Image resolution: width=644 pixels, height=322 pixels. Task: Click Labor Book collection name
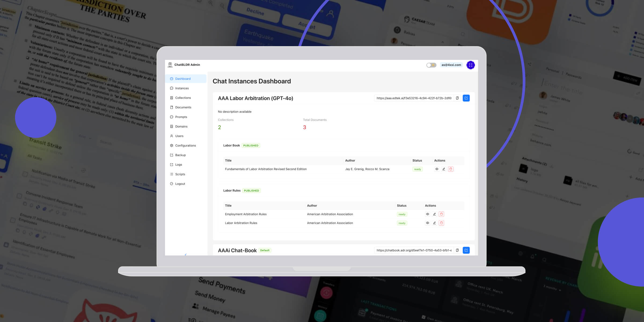point(232,145)
